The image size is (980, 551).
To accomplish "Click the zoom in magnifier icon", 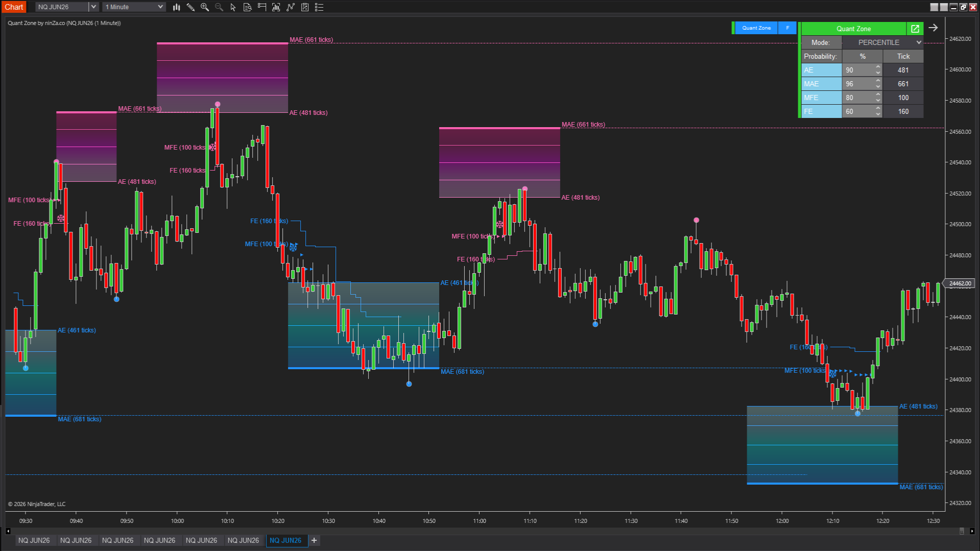I will [205, 7].
